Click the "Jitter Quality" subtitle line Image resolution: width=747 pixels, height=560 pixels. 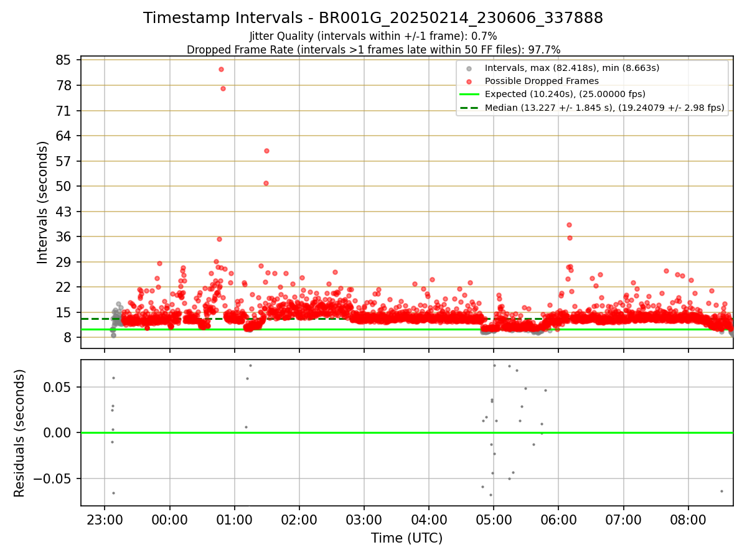(x=373, y=36)
